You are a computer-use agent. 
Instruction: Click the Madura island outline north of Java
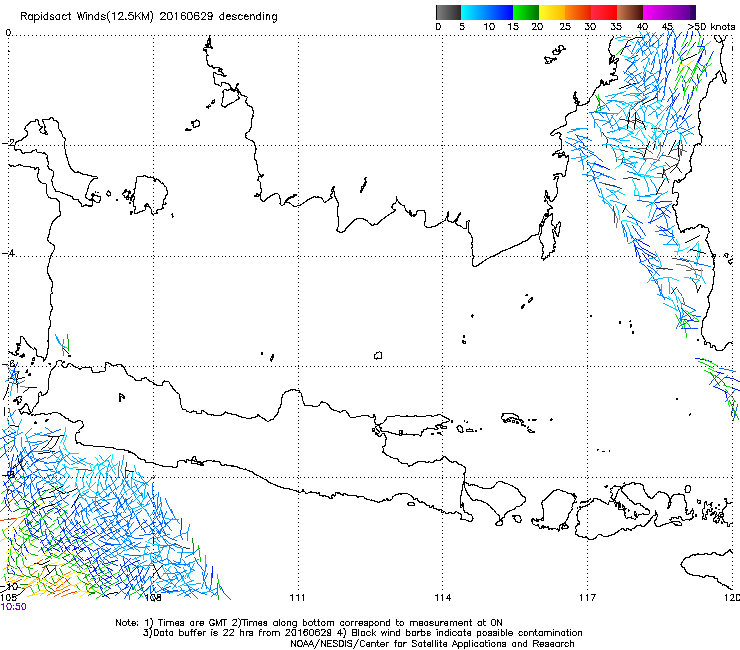pyautogui.click(x=415, y=424)
